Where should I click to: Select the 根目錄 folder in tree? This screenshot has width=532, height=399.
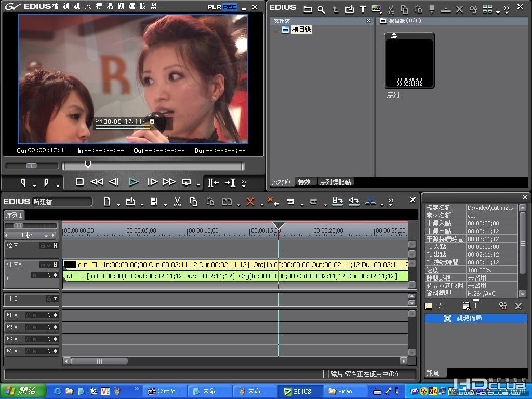[301, 30]
